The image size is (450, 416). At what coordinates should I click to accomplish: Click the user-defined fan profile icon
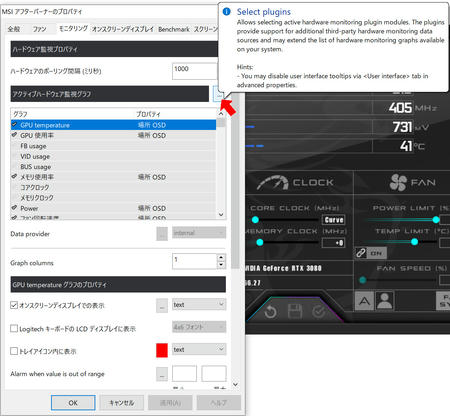(385, 301)
